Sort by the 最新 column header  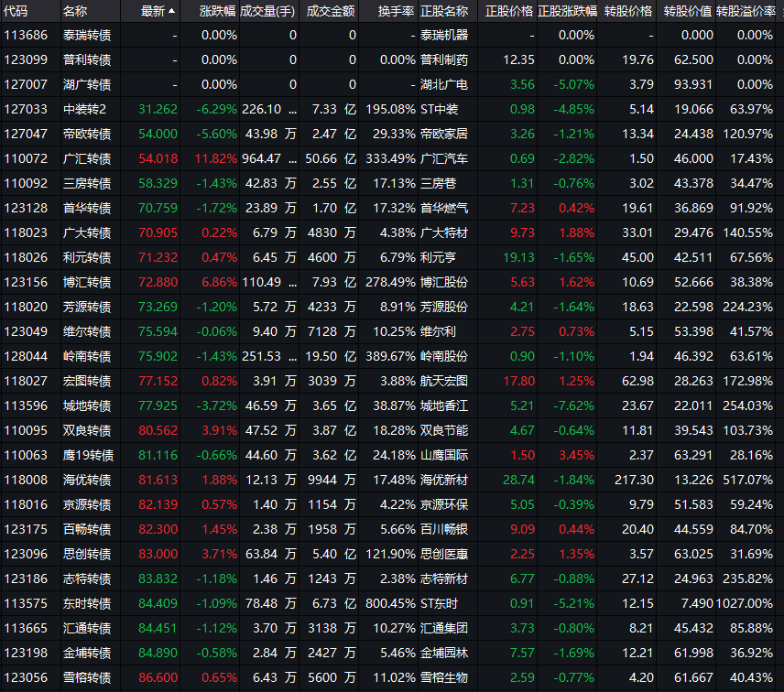[153, 11]
